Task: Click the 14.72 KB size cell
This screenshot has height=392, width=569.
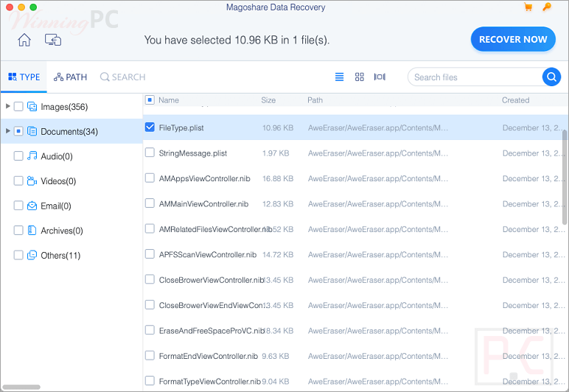Action: [x=278, y=254]
